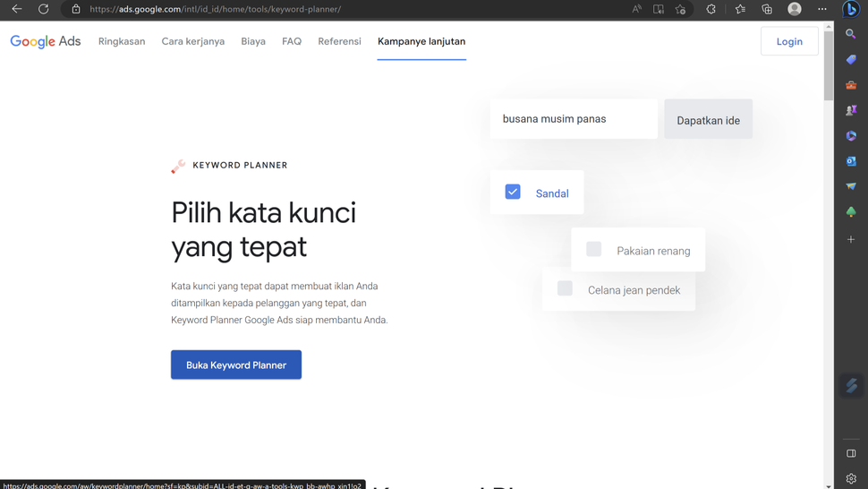Open the sidebar Shopping tag icon

(851, 59)
